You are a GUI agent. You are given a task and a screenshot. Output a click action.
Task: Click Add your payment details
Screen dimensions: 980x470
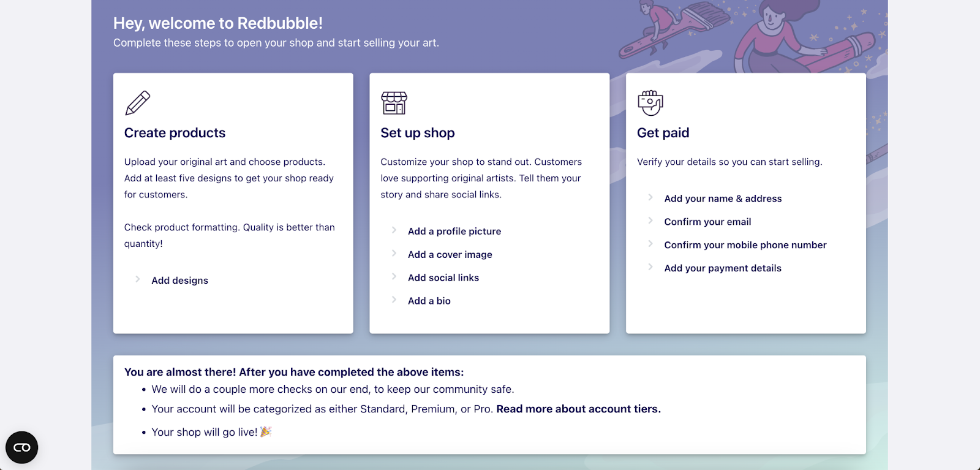pos(722,268)
